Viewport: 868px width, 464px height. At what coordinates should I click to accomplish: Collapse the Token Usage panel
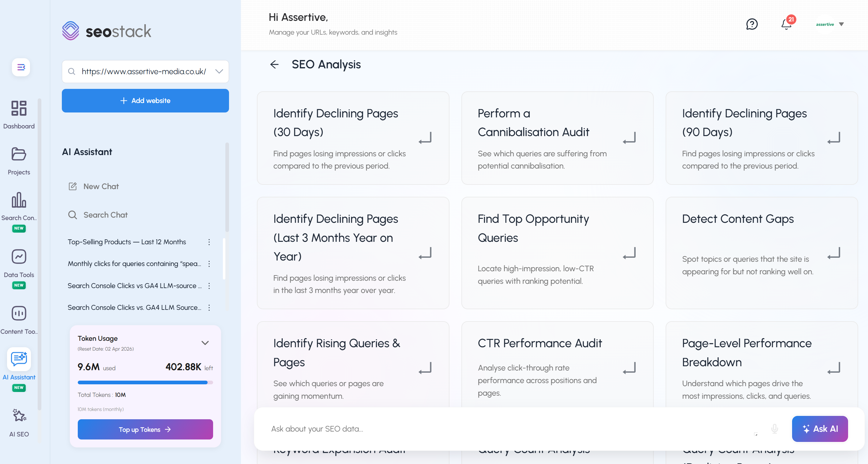click(x=205, y=343)
